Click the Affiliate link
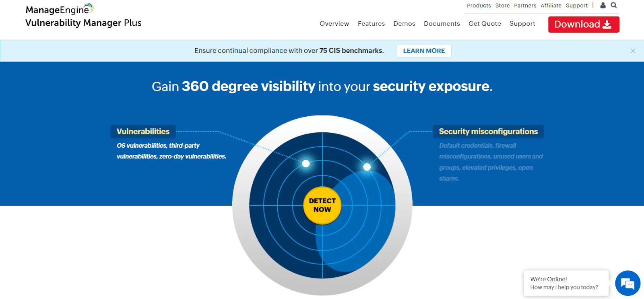The image size is (644, 299). tap(551, 6)
